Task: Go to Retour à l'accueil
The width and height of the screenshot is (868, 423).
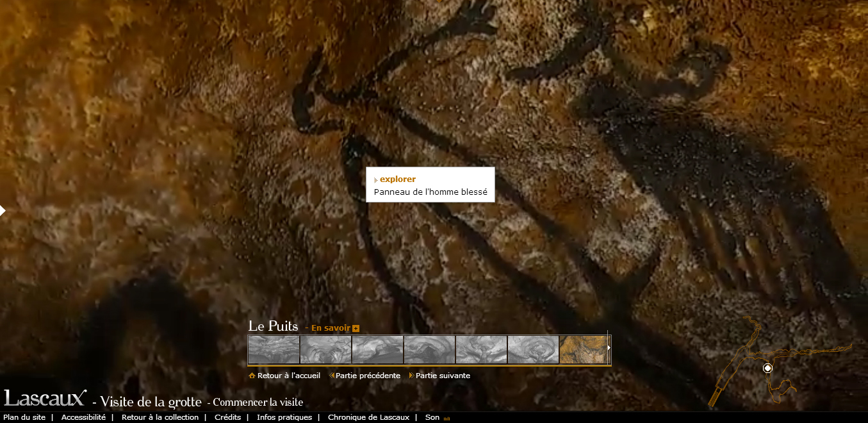Action: click(289, 376)
